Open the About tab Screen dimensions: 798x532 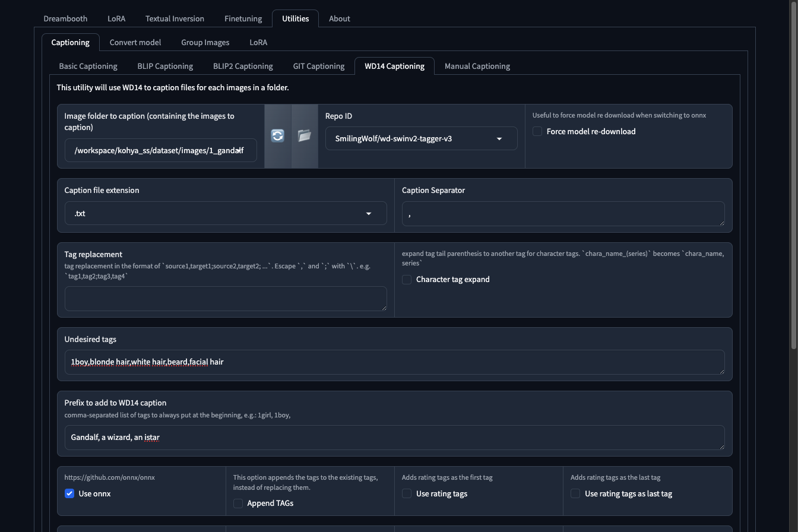pos(339,18)
